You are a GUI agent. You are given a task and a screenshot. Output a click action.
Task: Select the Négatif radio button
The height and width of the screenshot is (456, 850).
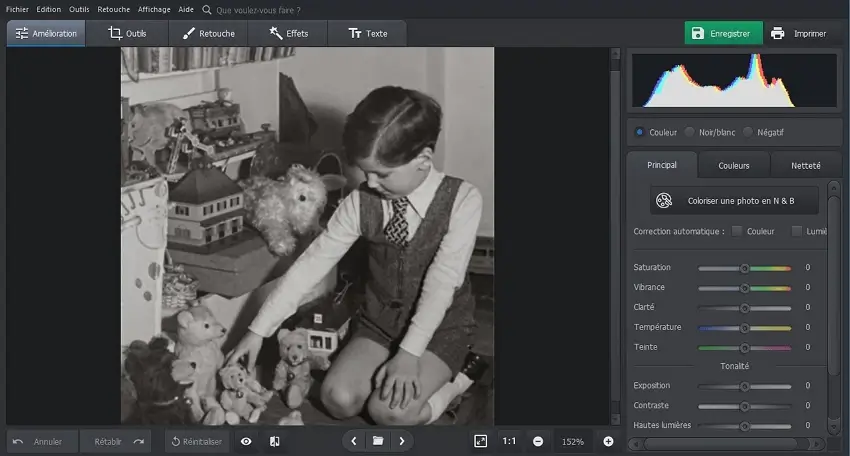[x=748, y=132]
